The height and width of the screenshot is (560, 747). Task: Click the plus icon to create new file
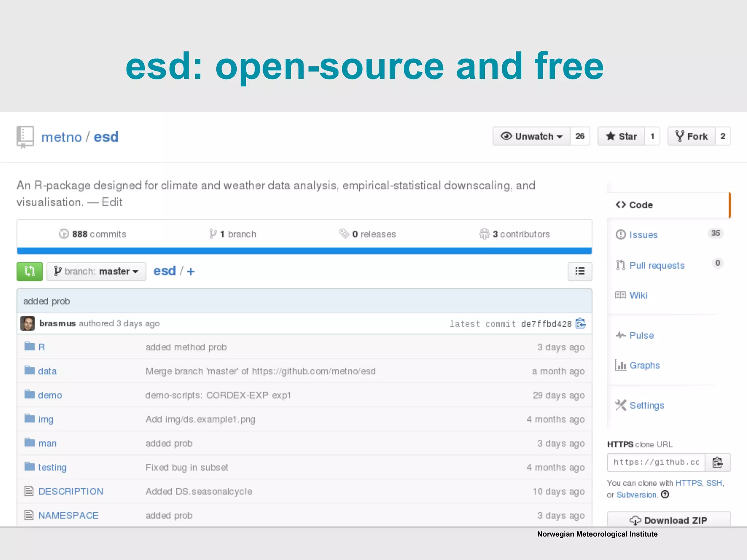point(191,272)
